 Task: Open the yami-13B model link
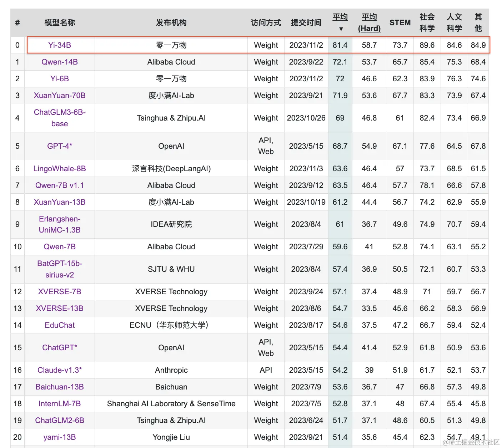pos(60,437)
